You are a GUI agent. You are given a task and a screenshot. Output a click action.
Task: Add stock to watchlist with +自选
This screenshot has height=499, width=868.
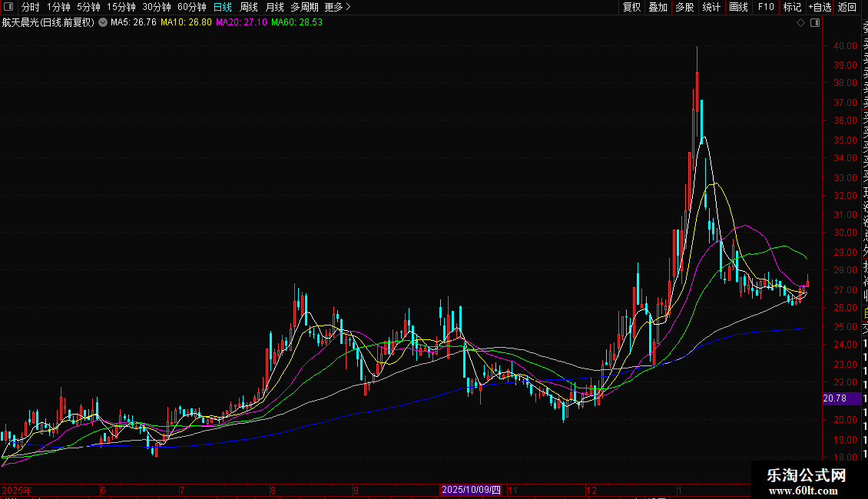(820, 7)
